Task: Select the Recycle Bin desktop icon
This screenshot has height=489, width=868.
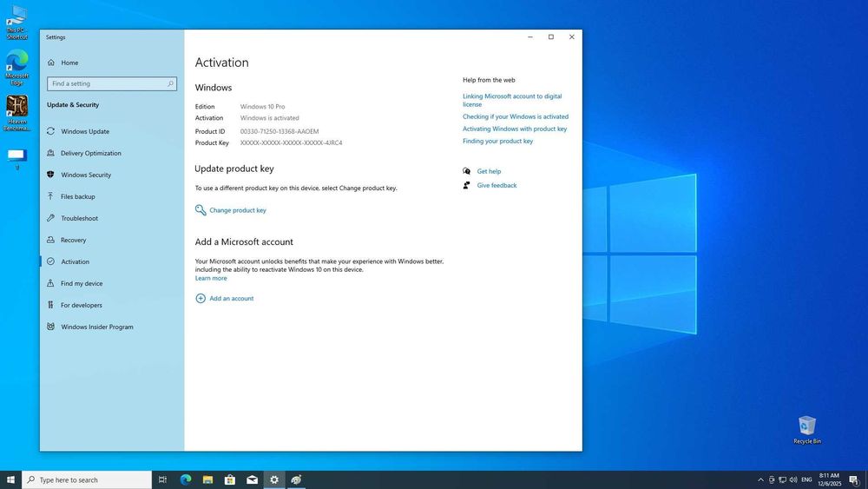Action: pos(807,430)
